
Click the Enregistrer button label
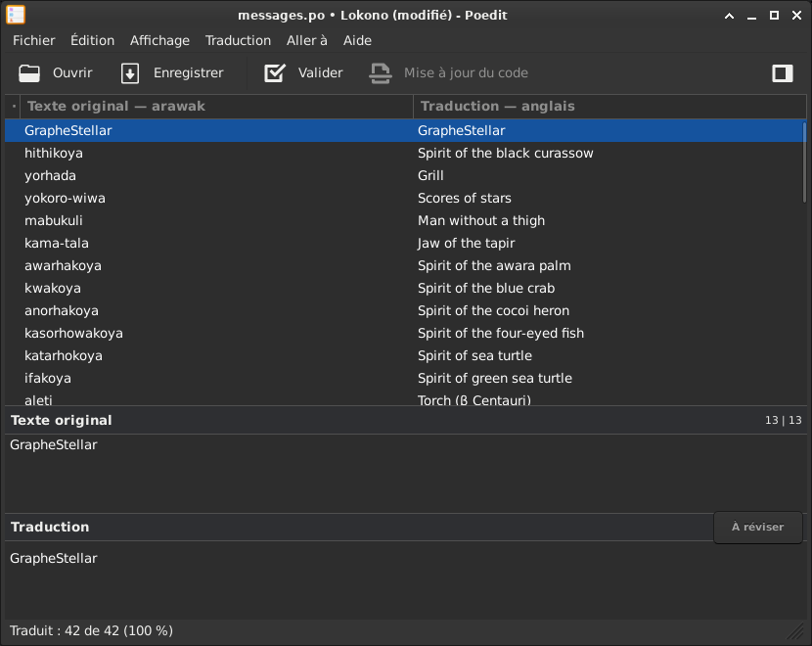click(x=188, y=73)
